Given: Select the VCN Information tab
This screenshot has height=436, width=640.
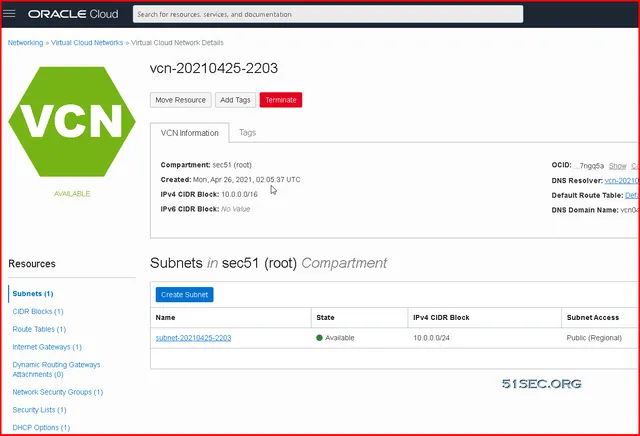Looking at the screenshot, I should tap(189, 133).
